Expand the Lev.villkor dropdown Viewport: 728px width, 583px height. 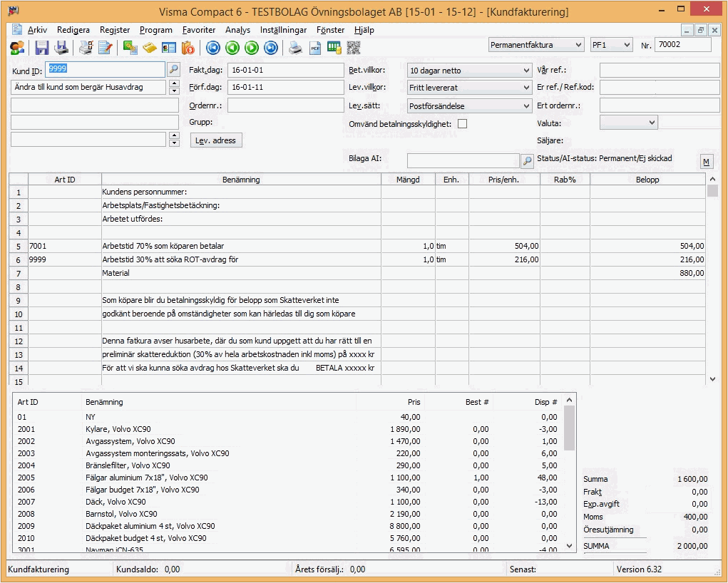click(x=526, y=88)
